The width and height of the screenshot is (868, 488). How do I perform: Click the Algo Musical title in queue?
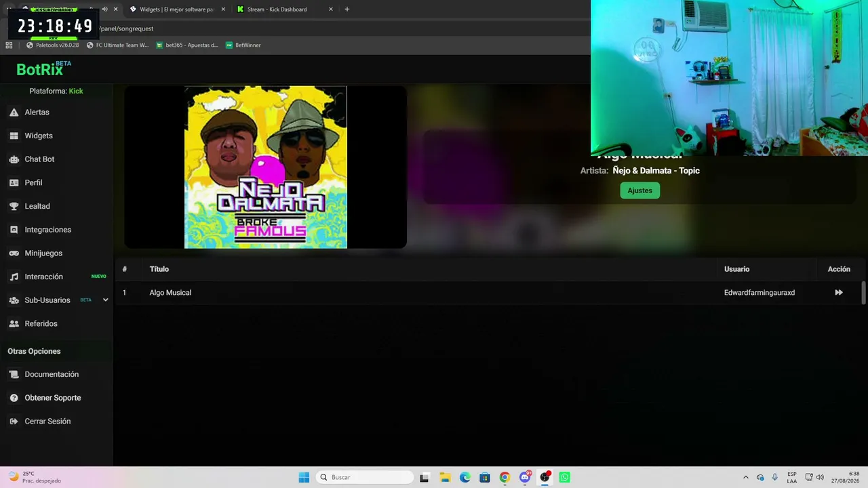click(x=170, y=293)
